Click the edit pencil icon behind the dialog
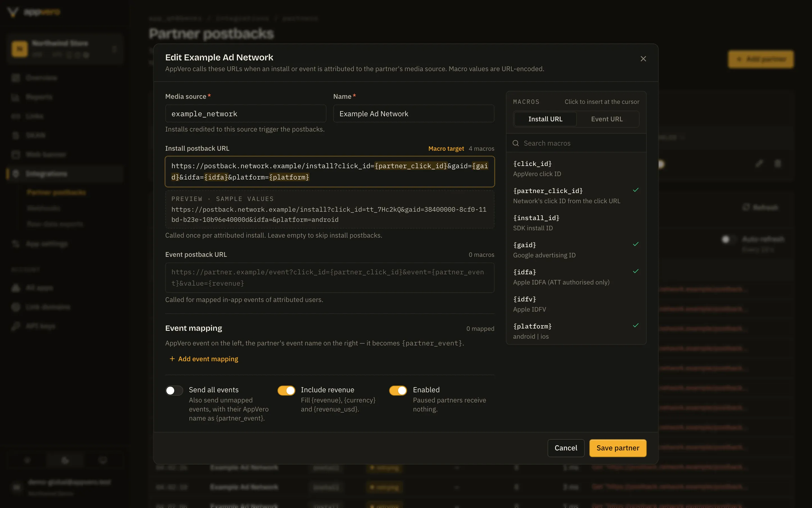Viewport: 812px width, 508px height. (x=759, y=164)
